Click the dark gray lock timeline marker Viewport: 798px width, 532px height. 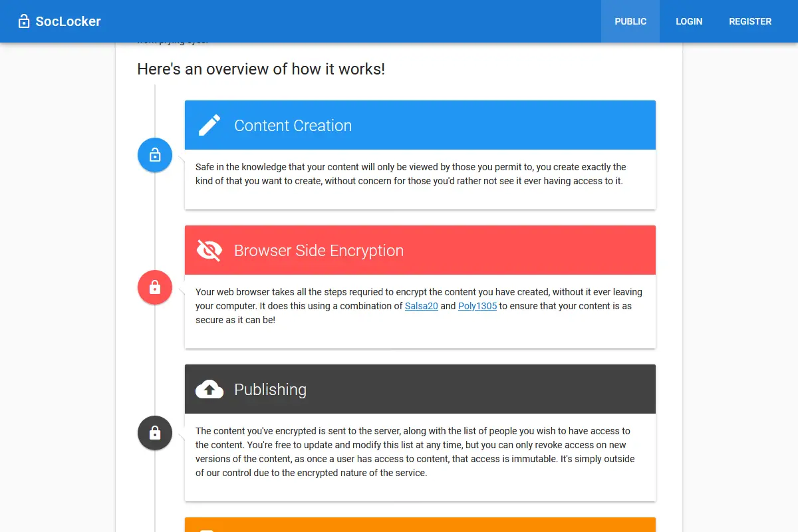(155, 433)
